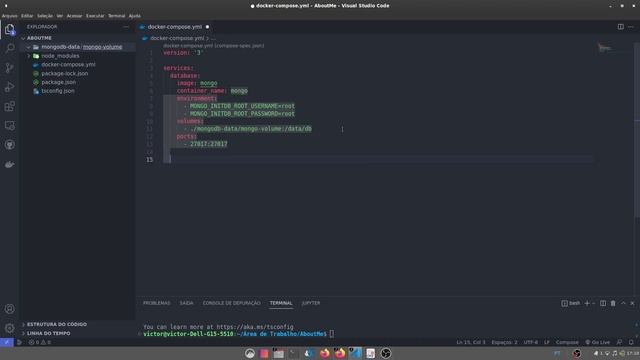Maximize the panel with up chevron
The image size is (640, 360).
coord(623,303)
